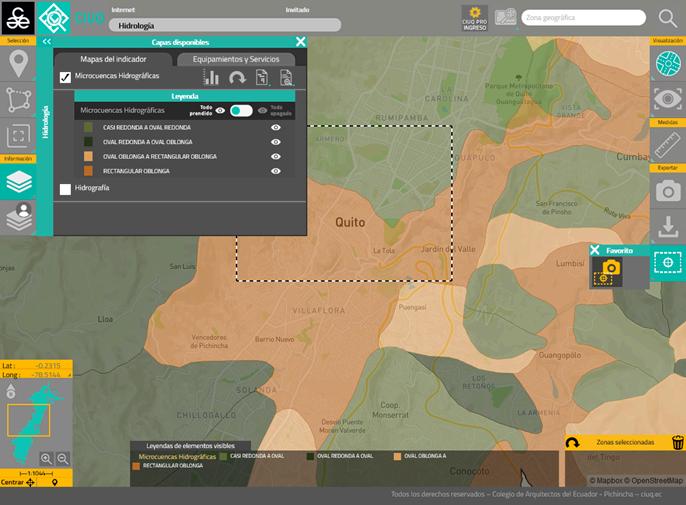This screenshot has height=505, width=686.
Task: Uncheck the Microcuencas Hidrográficas checkbox
Action: 65,77
